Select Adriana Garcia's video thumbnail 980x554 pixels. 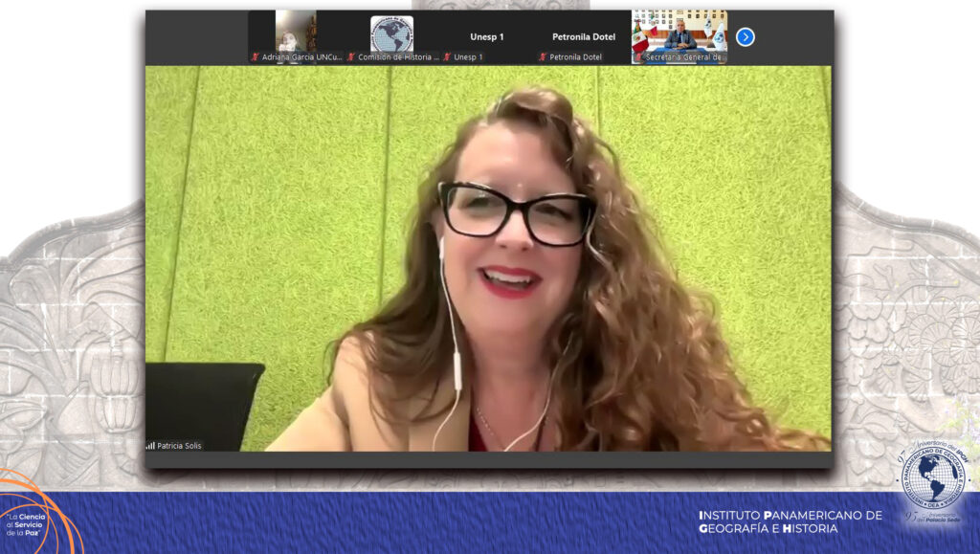click(296, 31)
